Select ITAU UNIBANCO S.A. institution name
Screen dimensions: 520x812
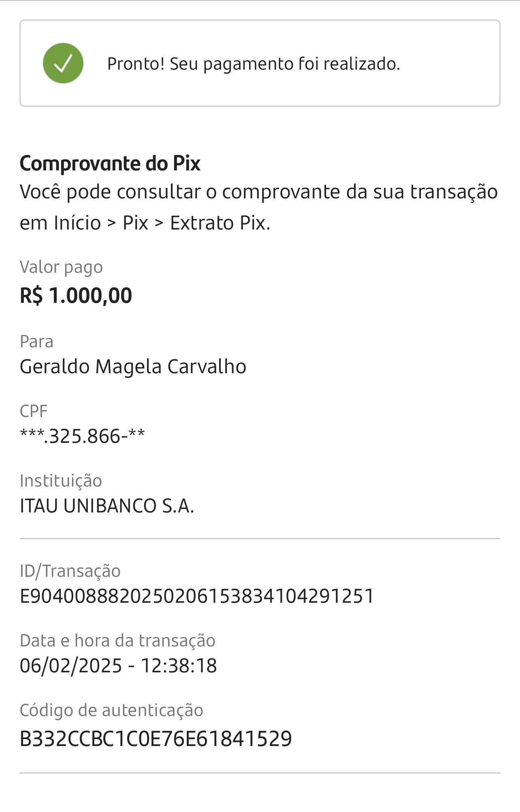[x=107, y=506]
